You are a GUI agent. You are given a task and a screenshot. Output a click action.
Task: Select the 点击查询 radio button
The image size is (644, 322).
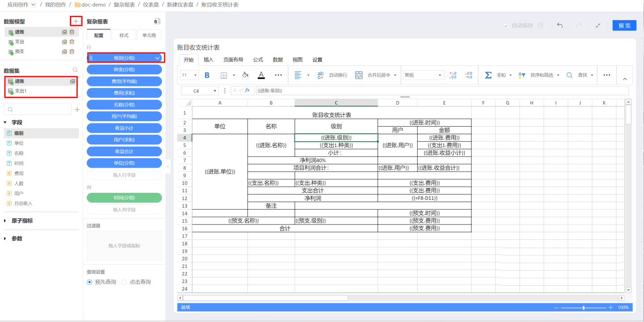point(124,282)
